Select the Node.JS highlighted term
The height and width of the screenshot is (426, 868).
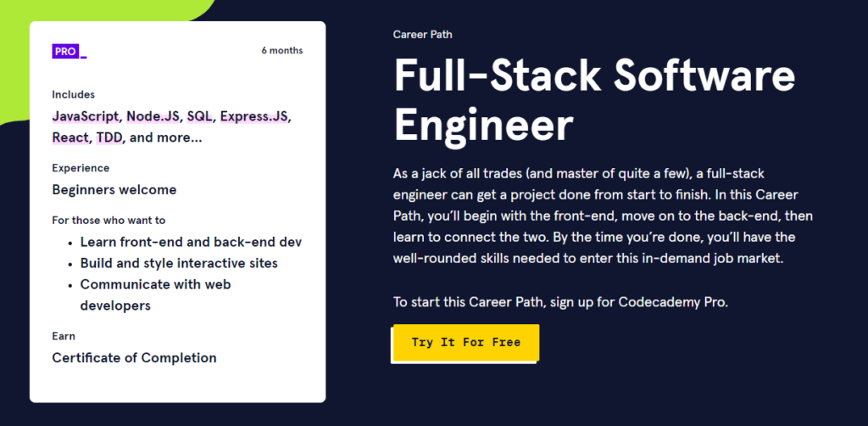point(153,116)
